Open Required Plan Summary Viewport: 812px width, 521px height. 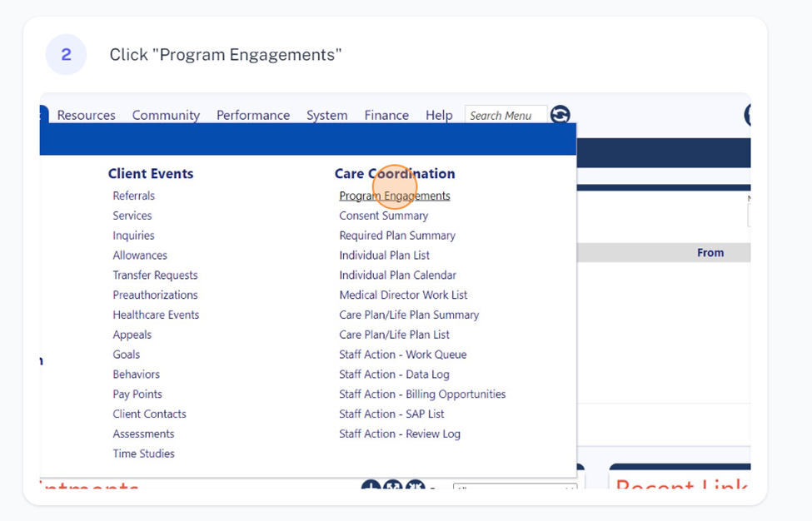pyautogui.click(x=397, y=236)
